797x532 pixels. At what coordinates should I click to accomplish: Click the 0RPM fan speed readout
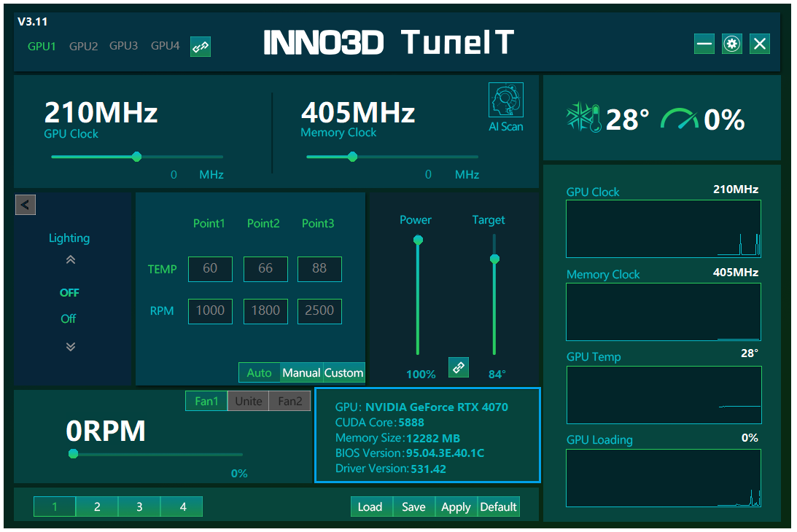pos(106,431)
